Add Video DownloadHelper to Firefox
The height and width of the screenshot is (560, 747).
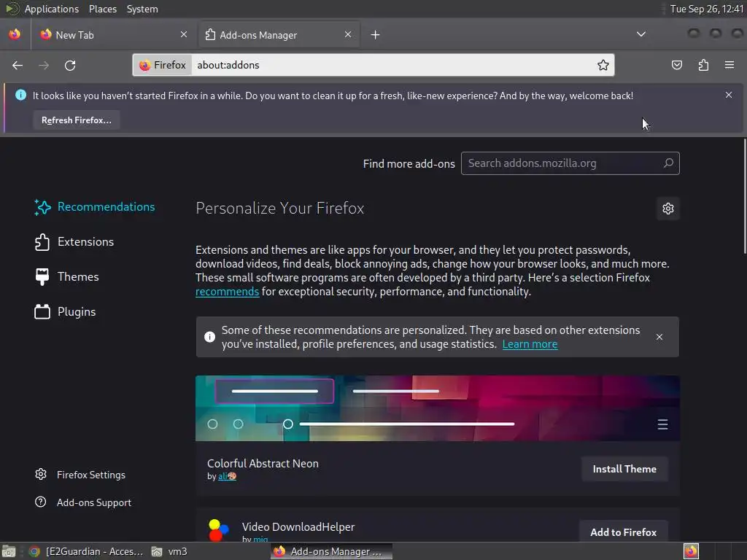point(623,532)
